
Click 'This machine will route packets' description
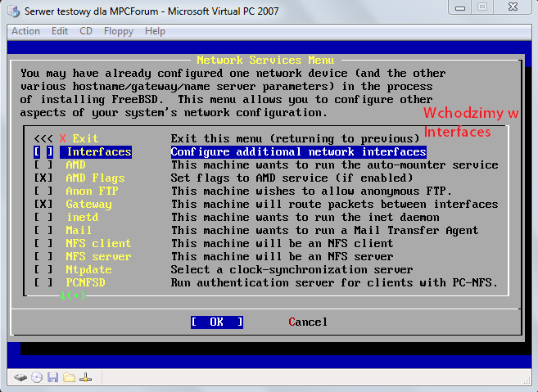(335, 204)
